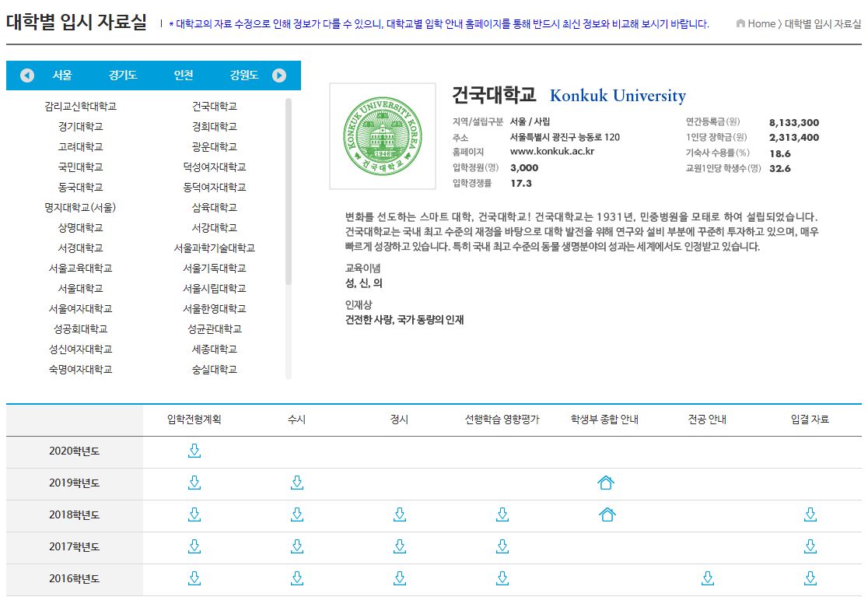Image resolution: width=868 pixels, height=604 pixels.
Task: Download 2018학년도 입학전형계획 file
Action: pyautogui.click(x=194, y=514)
